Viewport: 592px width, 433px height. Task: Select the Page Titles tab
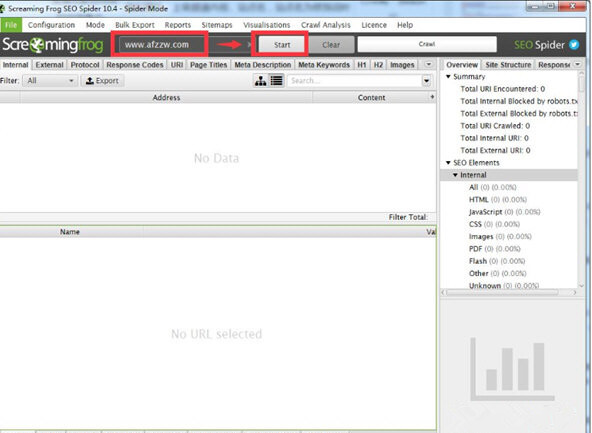point(208,65)
